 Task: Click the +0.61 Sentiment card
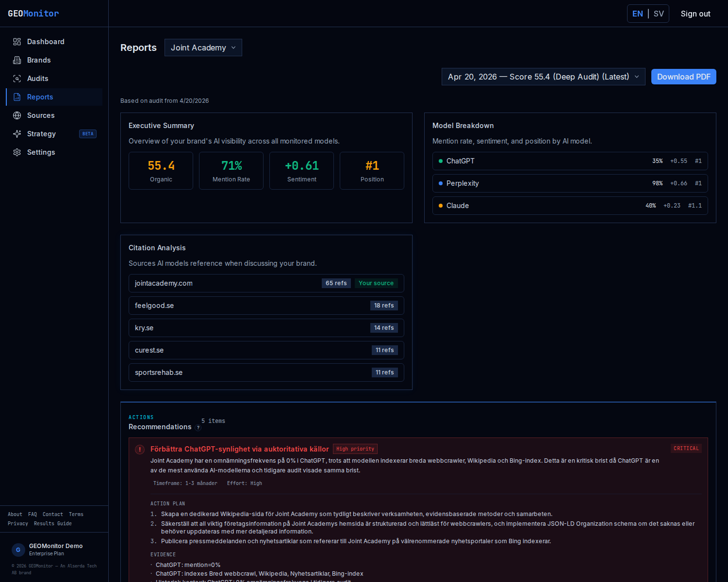[x=302, y=171]
